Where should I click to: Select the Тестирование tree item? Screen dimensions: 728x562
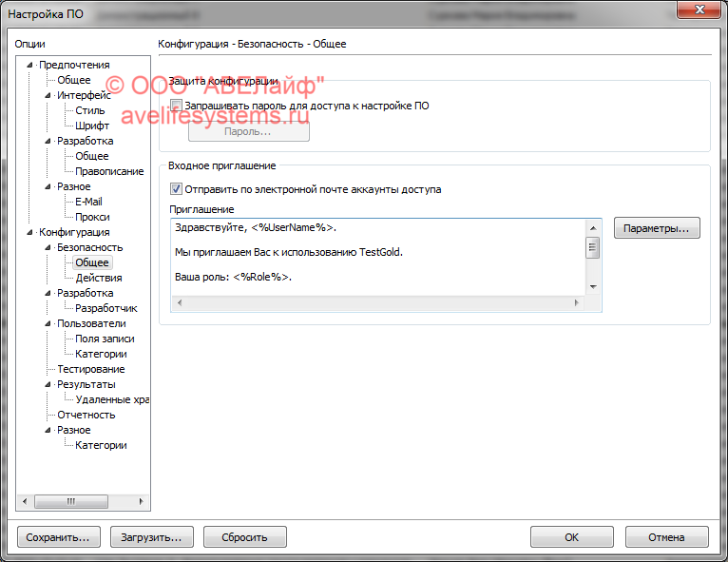pyautogui.click(x=90, y=369)
